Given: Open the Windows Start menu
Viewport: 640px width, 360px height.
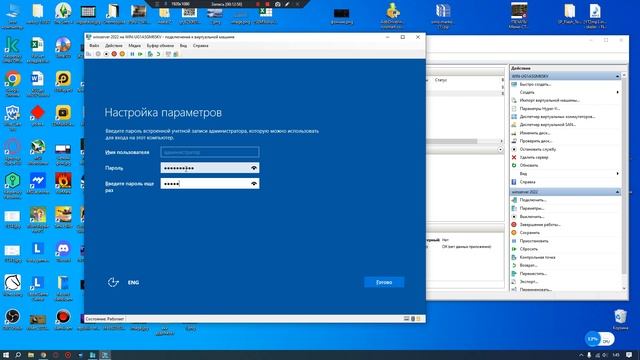Looking at the screenshot, I should pos(6,355).
